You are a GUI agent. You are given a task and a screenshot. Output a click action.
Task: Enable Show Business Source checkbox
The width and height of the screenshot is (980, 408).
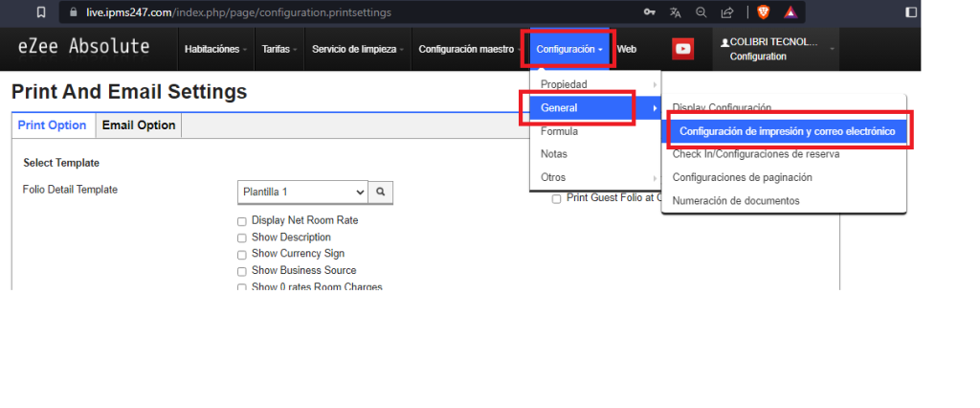(x=242, y=272)
